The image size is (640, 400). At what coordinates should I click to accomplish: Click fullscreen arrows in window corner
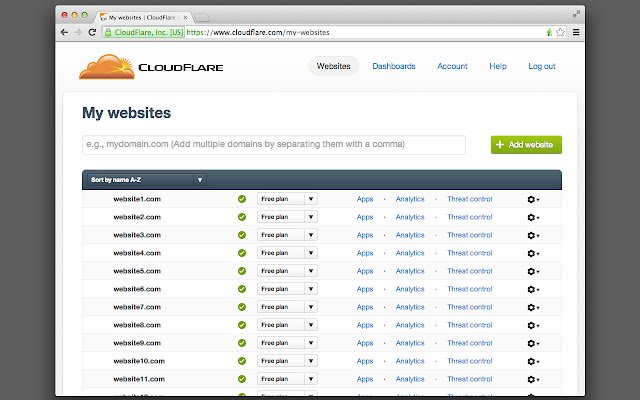pos(576,14)
